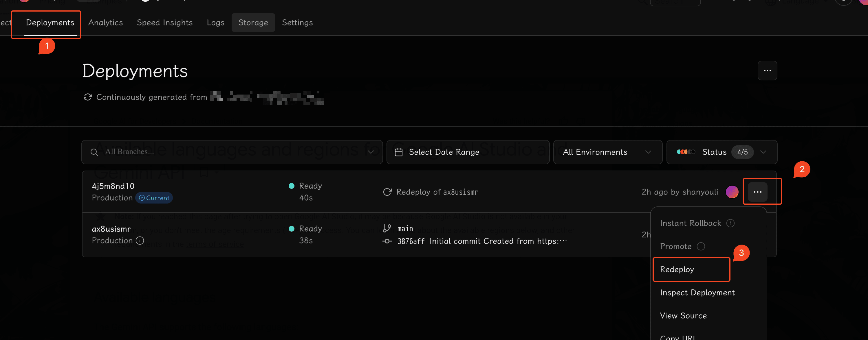The width and height of the screenshot is (868, 340).
Task: Click the commit icon beside 3876aff
Action: 387,241
